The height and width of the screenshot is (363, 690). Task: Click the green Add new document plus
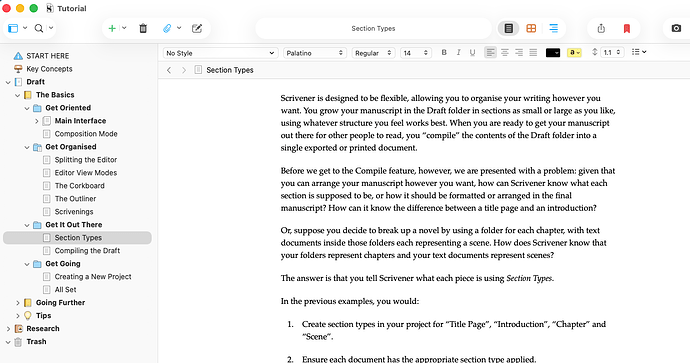[x=112, y=29]
